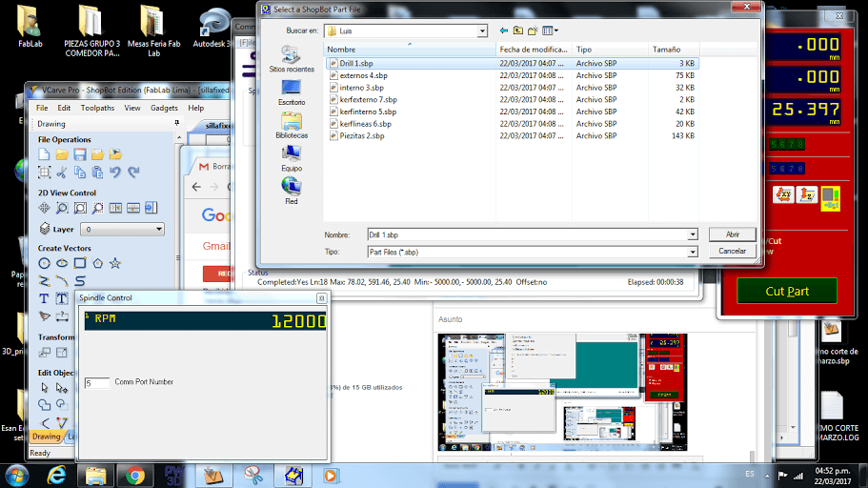
Task: Click Zoom to Drawing extents icon
Action: [x=80, y=208]
